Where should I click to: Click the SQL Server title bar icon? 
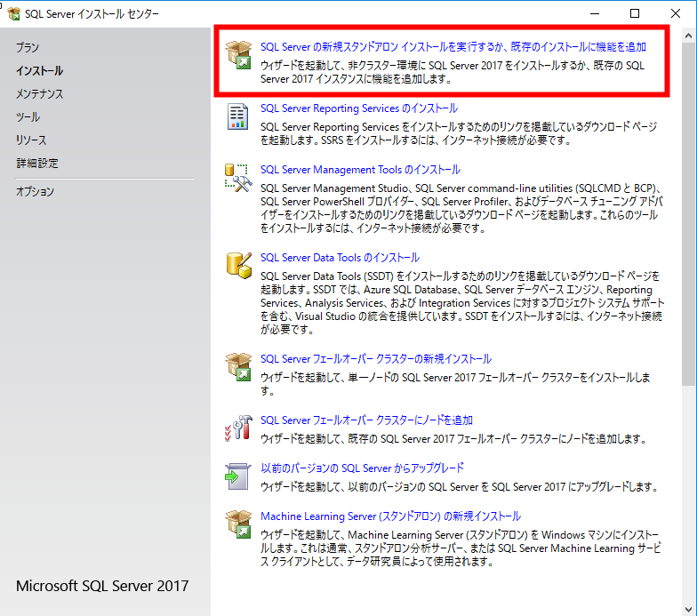click(13, 14)
